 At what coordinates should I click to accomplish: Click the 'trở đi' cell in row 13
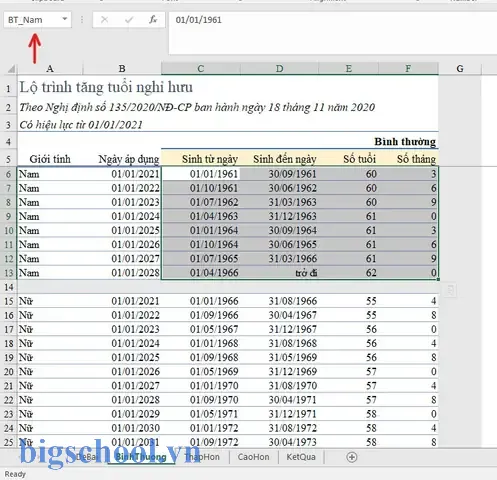279,273
